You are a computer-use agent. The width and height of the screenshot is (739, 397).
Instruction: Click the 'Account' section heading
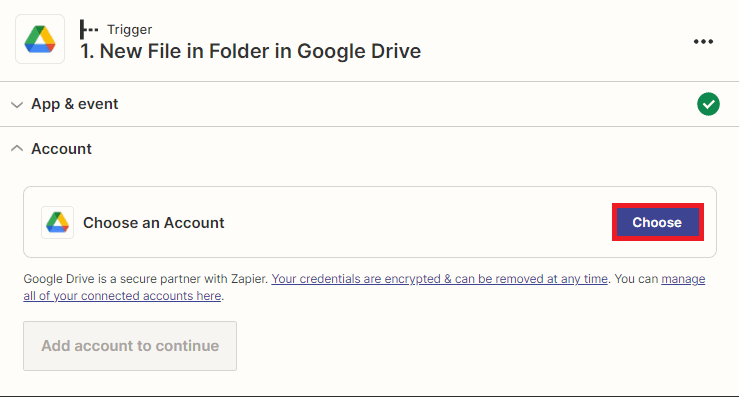pyautogui.click(x=61, y=149)
